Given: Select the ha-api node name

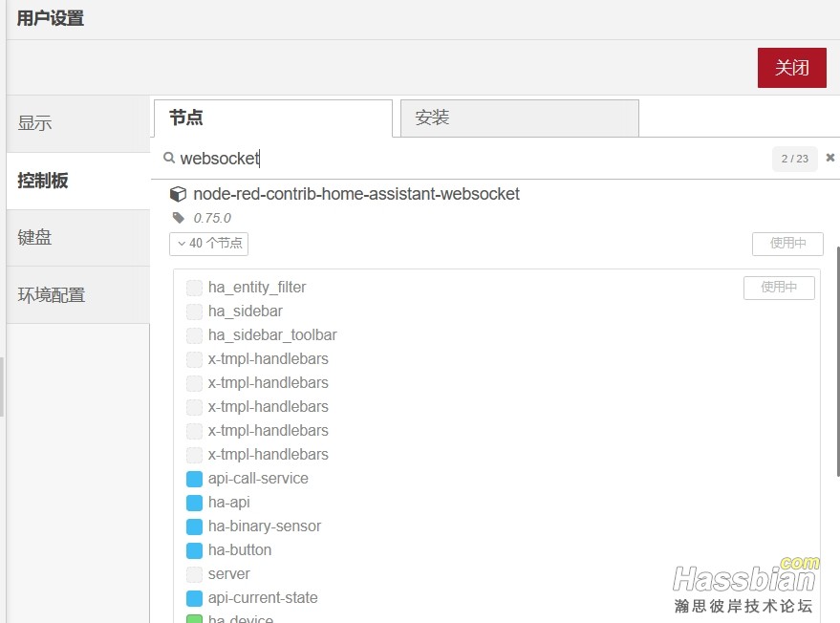Looking at the screenshot, I should coord(229,503).
